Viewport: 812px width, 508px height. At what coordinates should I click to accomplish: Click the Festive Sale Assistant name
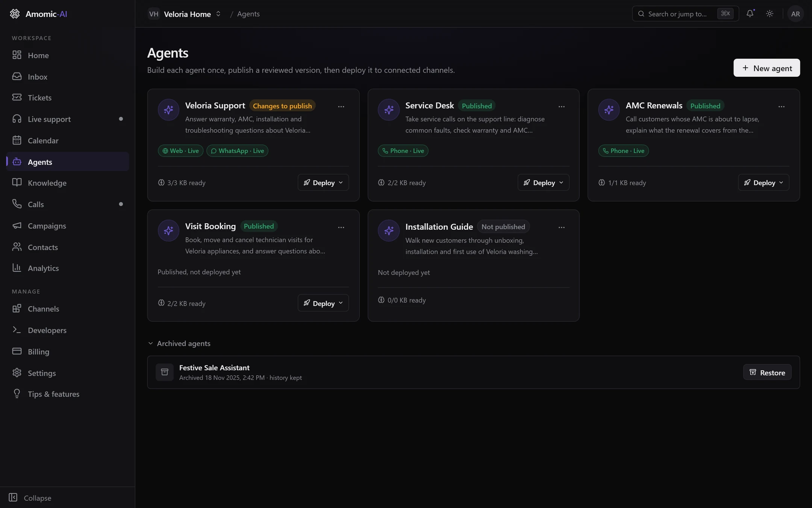tap(214, 368)
